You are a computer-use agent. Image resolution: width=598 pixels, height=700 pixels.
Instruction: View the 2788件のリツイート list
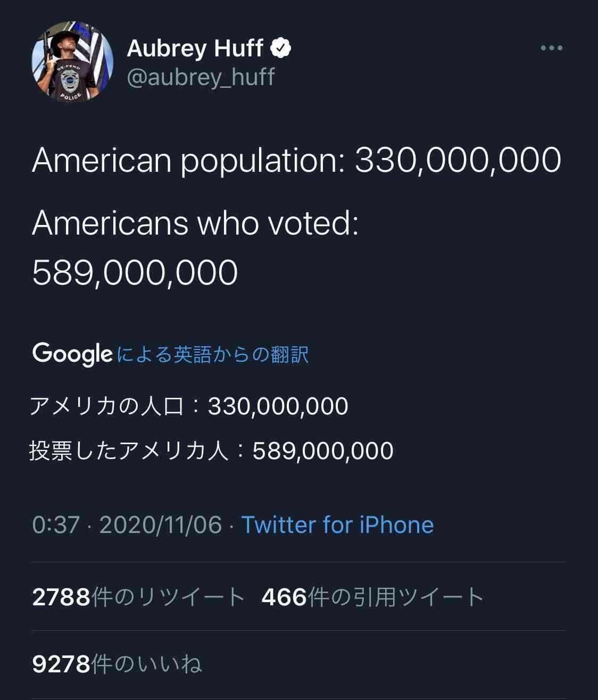tap(138, 597)
